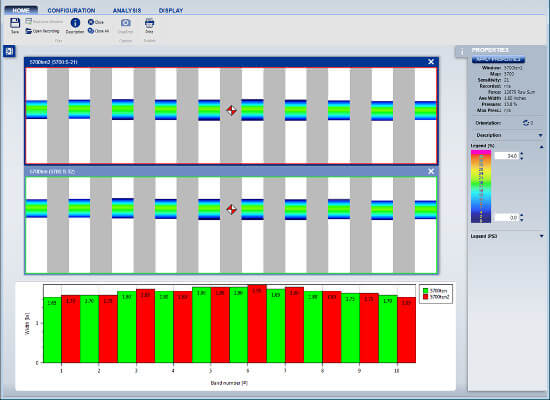The width and height of the screenshot is (550, 400).
Task: Click the Properties panel info icon
Action: (x=462, y=52)
